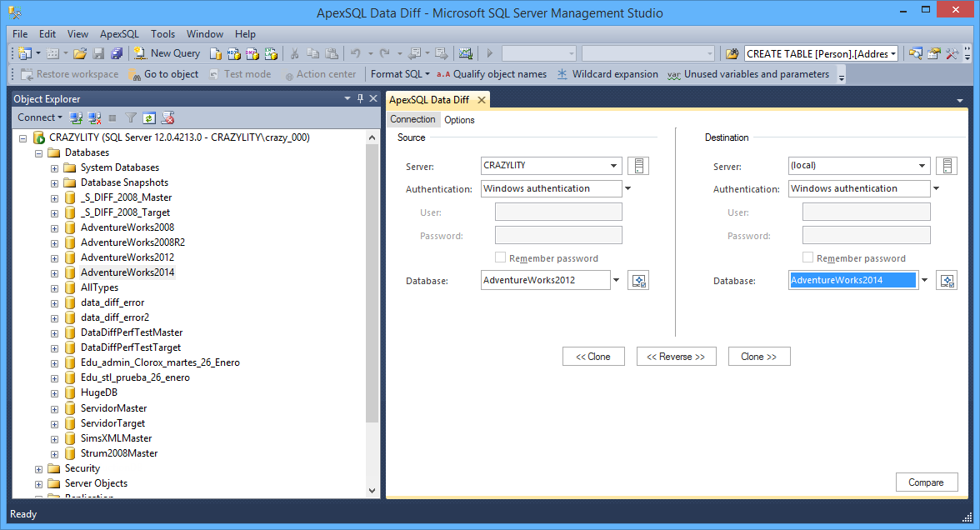Open the source Server dropdown
Screen dimensions: 980x530
[613, 166]
